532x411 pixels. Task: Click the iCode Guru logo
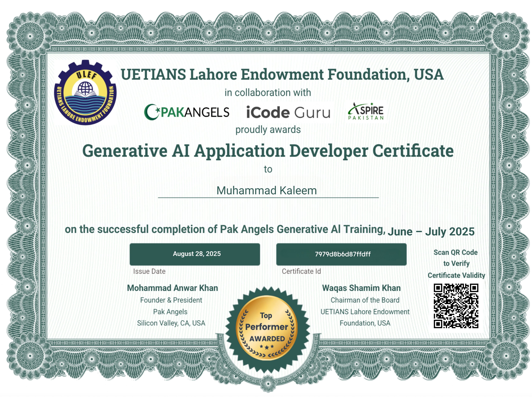[x=288, y=112]
